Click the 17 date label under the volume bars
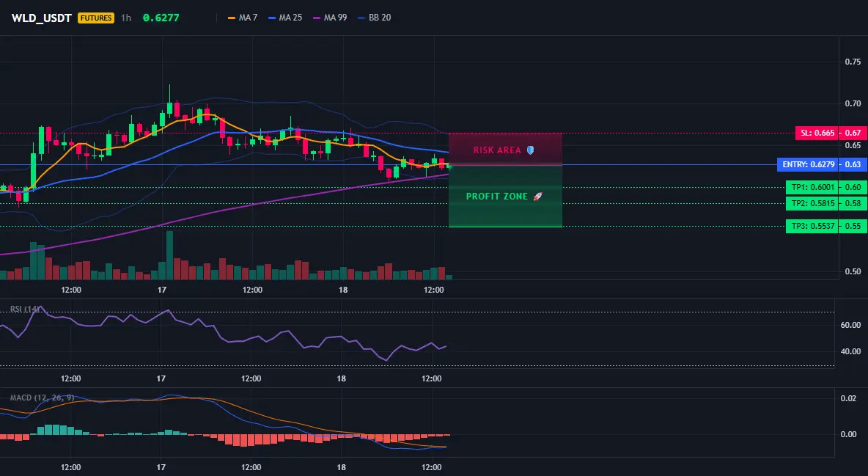 [x=161, y=290]
